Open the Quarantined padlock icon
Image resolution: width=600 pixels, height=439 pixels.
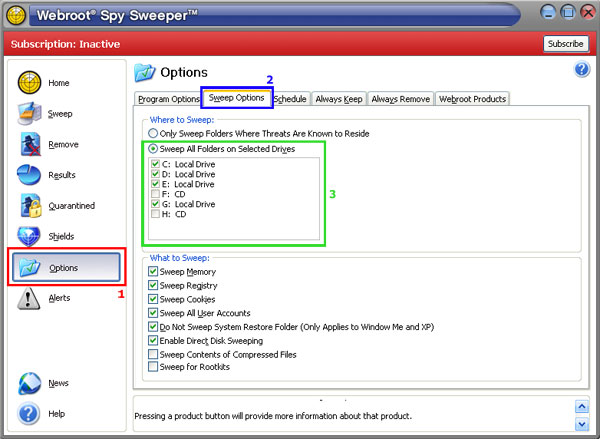31,206
